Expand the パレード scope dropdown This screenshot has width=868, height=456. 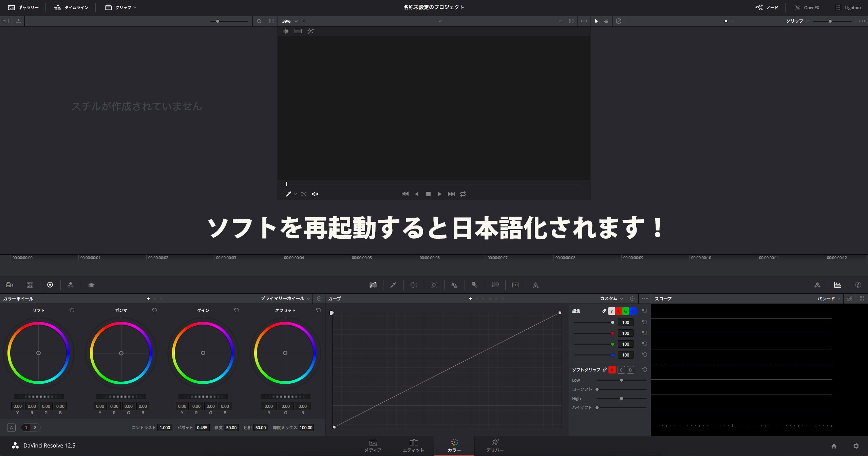(x=828, y=298)
